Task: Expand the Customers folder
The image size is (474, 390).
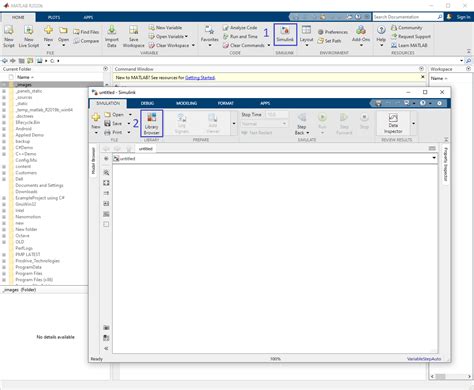Action: click(x=4, y=173)
